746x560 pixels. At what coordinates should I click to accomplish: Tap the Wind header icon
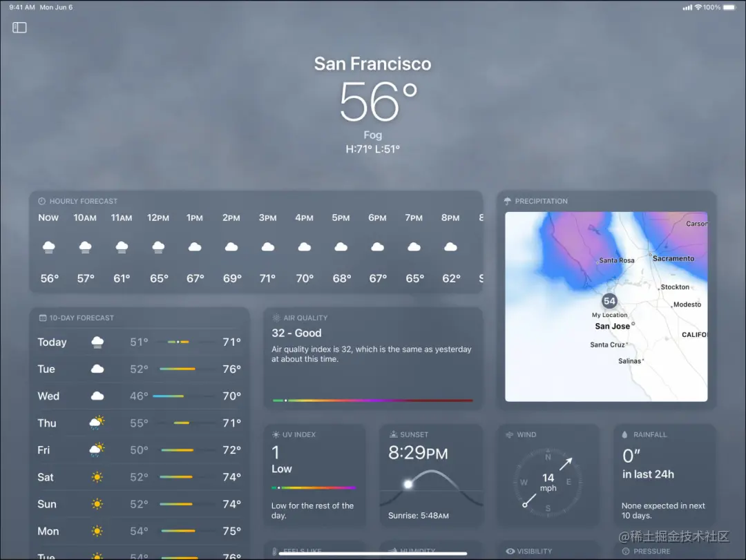click(x=510, y=434)
